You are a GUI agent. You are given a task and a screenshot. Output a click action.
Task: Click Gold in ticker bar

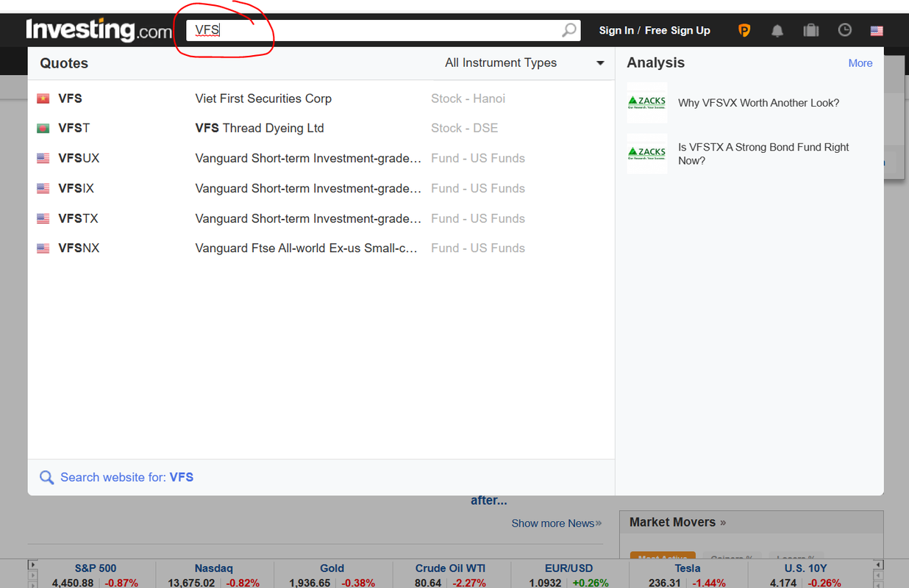tap(332, 568)
